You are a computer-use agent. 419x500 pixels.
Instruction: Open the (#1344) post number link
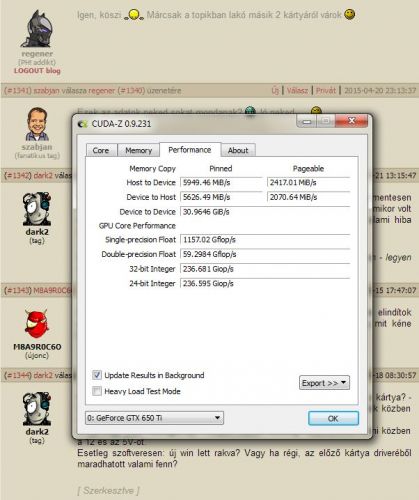click(18, 375)
